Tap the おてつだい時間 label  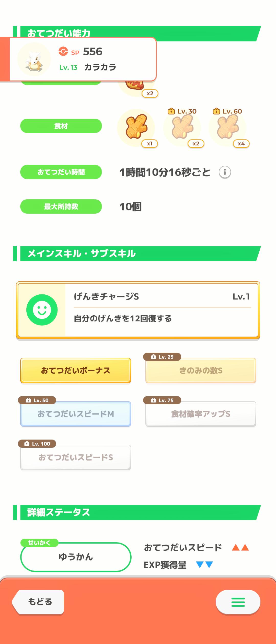(61, 172)
